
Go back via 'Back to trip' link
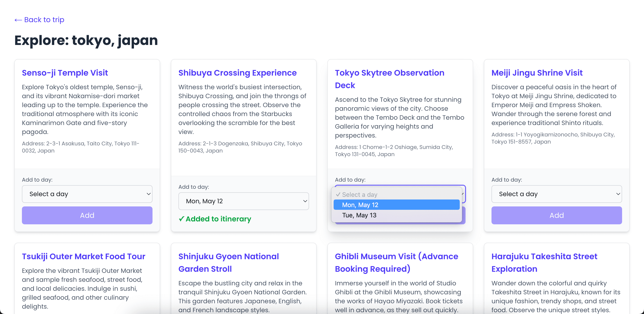pyautogui.click(x=39, y=19)
